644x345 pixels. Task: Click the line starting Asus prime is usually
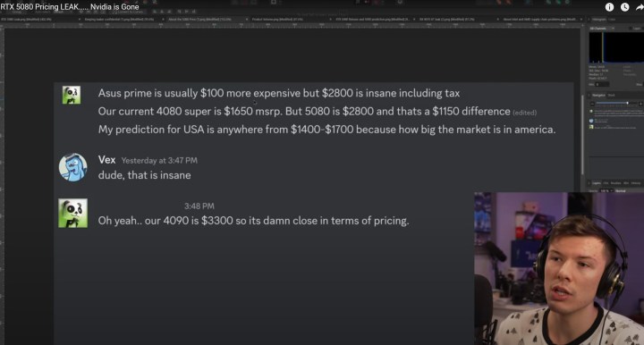(x=279, y=93)
